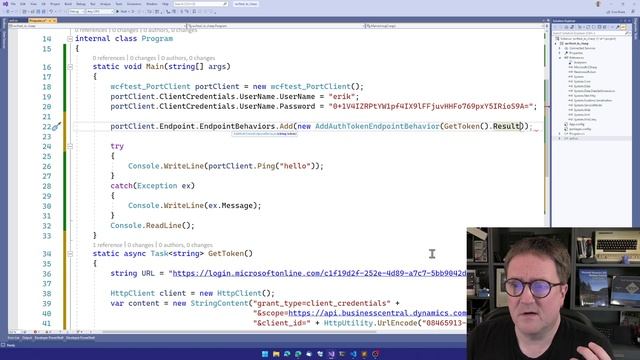The height and width of the screenshot is (360, 640).
Task: Collapse the References node
Action: 560,58
